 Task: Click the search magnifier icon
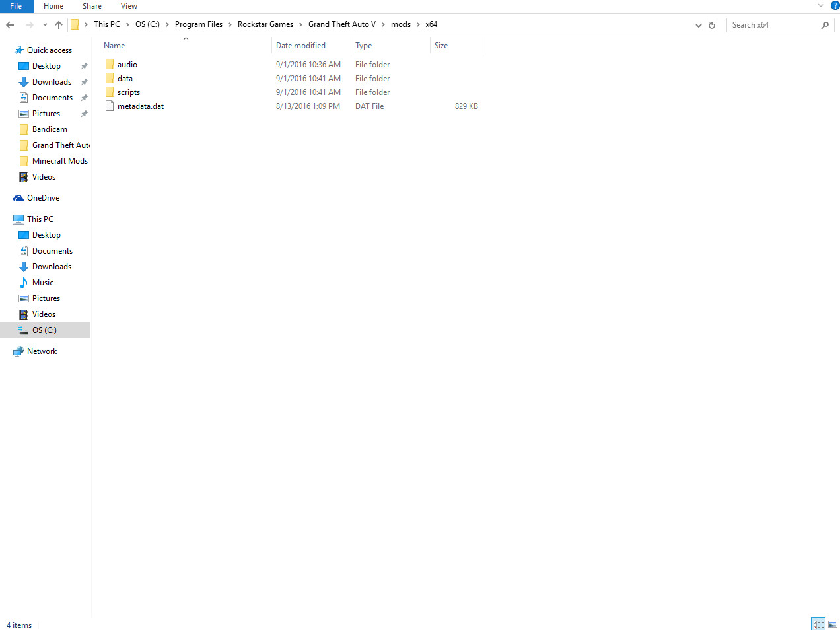(x=825, y=25)
